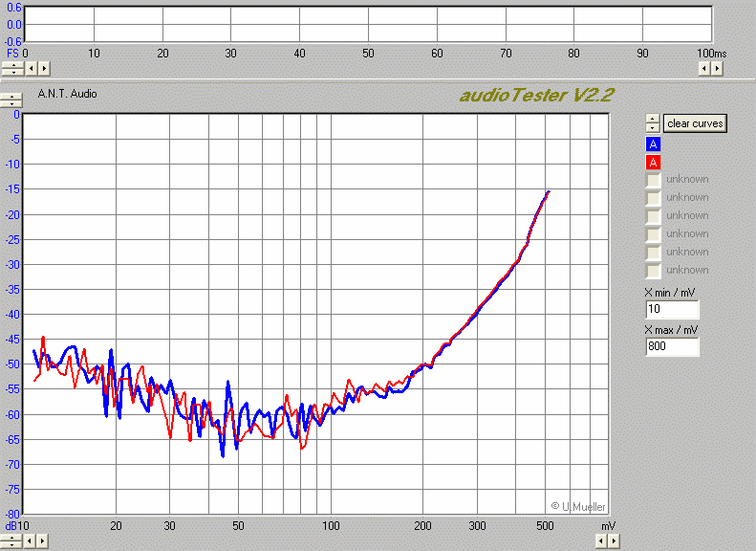Click up arrow of spinner beside A.N.T. Audio
The image size is (756, 551).
(11, 97)
